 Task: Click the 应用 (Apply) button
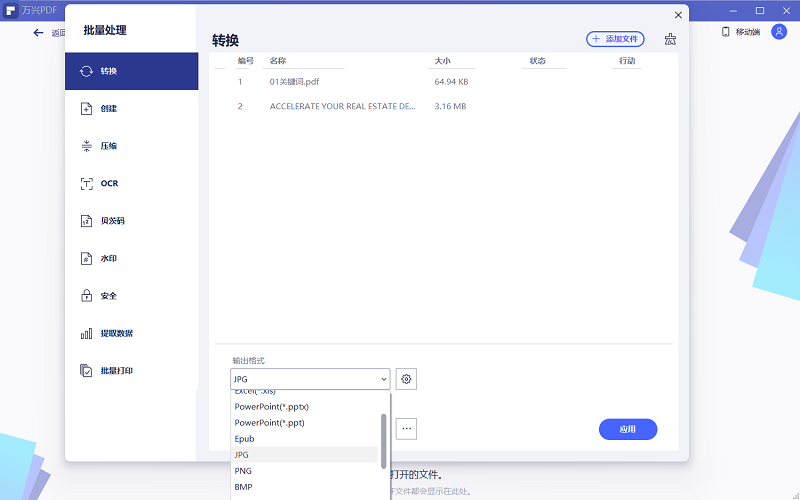click(x=628, y=429)
